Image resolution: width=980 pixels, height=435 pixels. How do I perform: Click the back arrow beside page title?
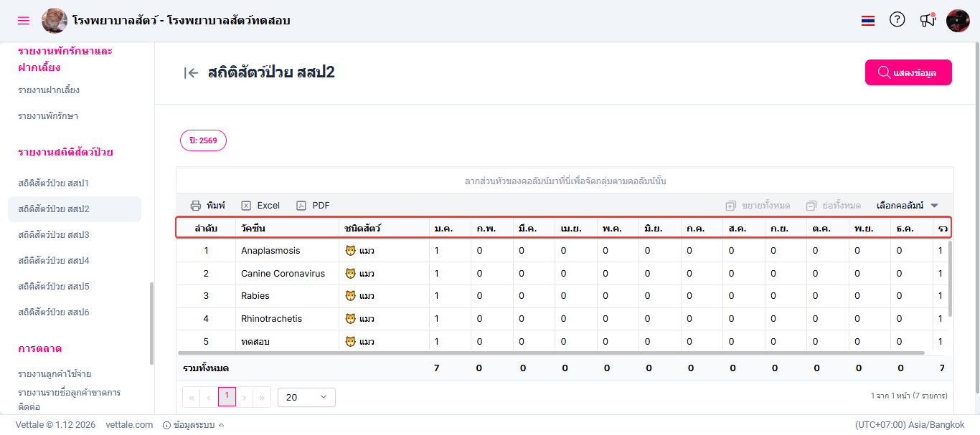(x=191, y=72)
